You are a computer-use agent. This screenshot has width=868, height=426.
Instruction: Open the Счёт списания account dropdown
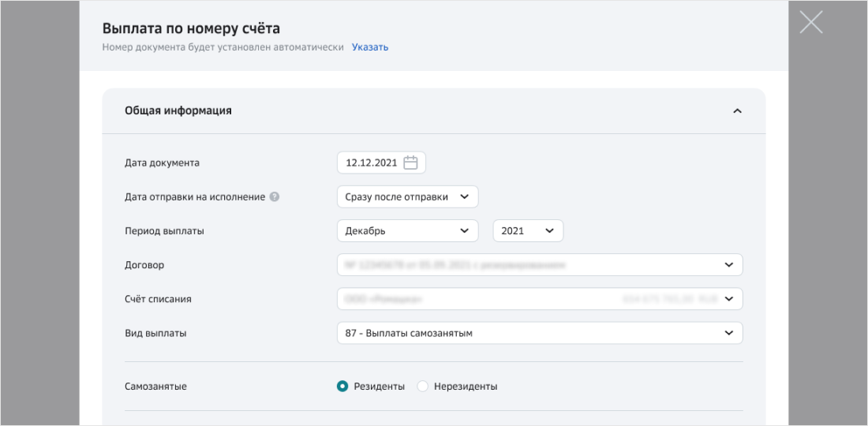tap(540, 299)
